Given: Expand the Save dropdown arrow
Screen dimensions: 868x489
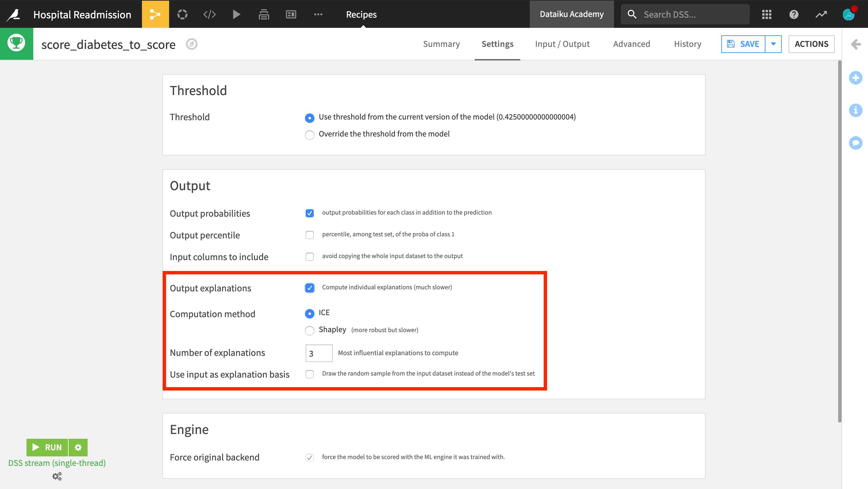Looking at the screenshot, I should [x=773, y=44].
